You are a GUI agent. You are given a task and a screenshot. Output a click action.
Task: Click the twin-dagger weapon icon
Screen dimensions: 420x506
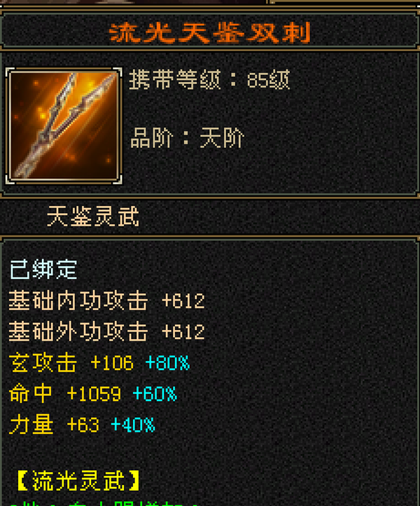coord(64,126)
